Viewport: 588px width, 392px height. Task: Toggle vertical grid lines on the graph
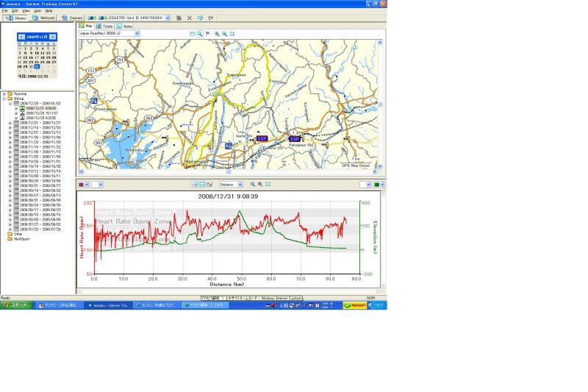(x=194, y=184)
